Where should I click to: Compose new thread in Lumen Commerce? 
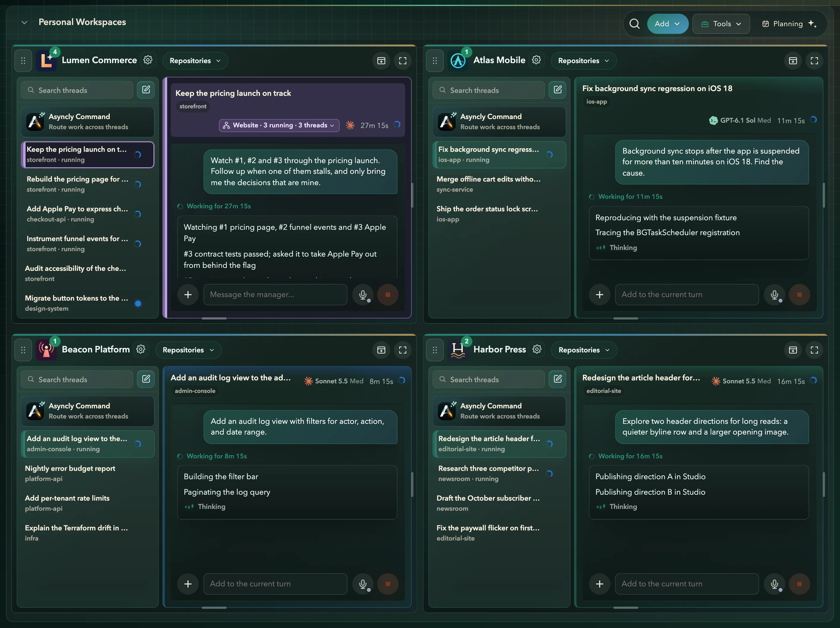[x=146, y=90]
